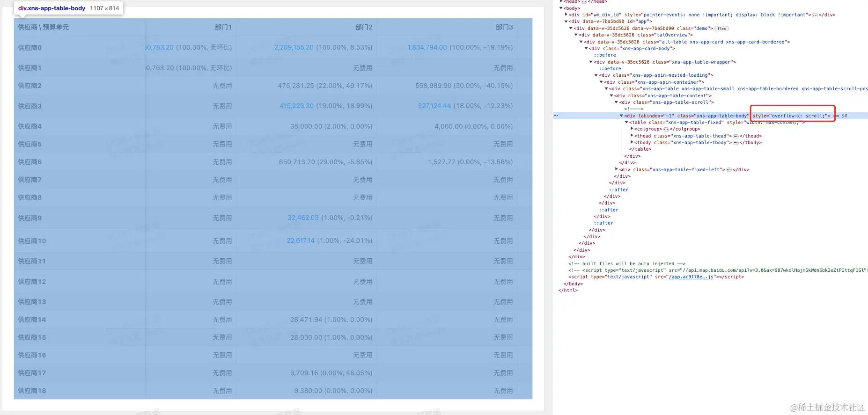Collapse the demo class div node

[571, 29]
